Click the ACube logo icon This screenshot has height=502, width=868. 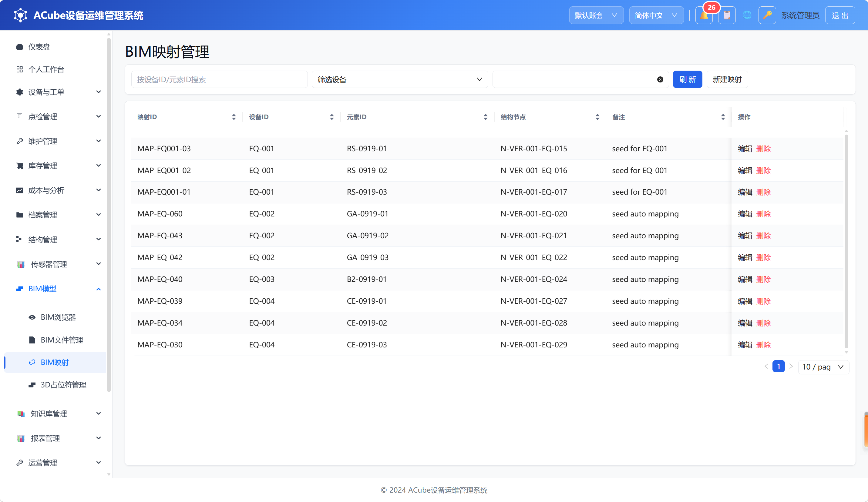pos(20,15)
